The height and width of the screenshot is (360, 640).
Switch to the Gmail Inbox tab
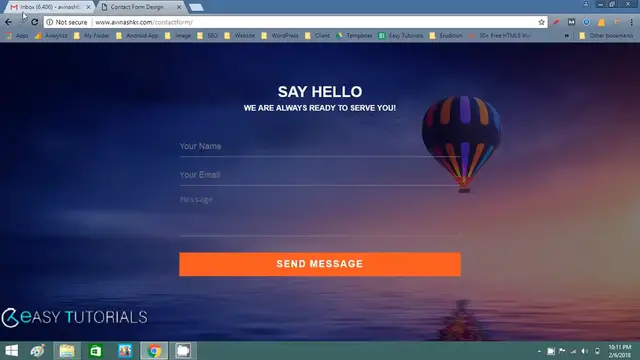click(x=50, y=7)
